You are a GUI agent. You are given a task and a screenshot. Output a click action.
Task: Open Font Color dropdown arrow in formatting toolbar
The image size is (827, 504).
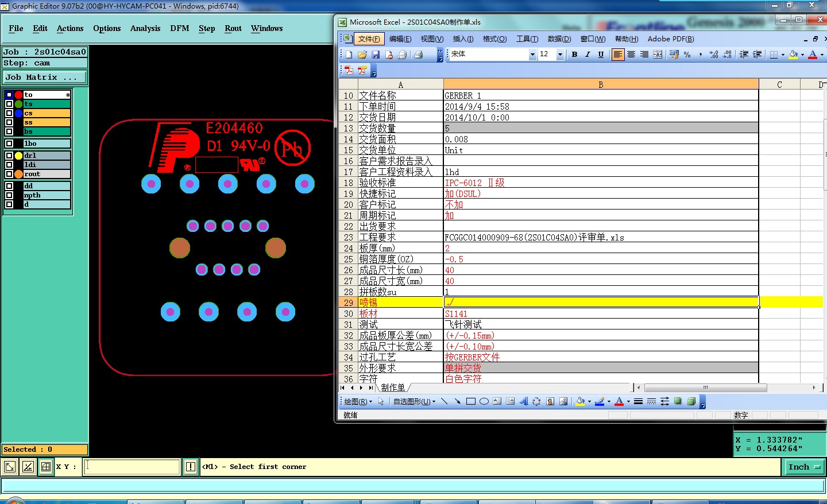[822, 55]
